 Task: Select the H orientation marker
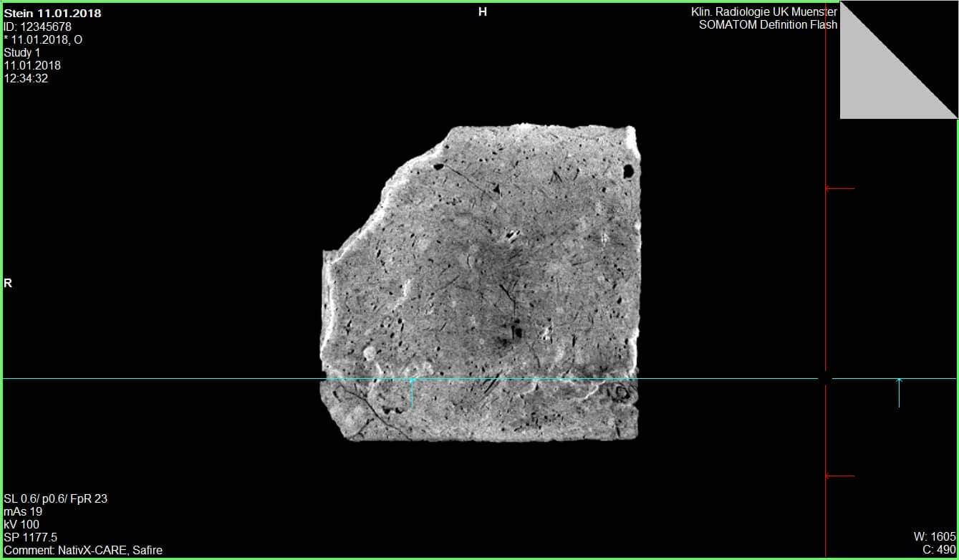[483, 12]
